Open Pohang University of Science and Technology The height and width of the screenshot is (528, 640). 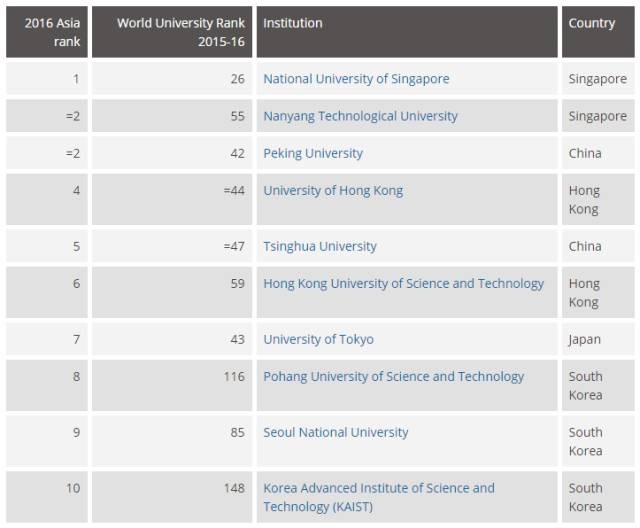(393, 376)
